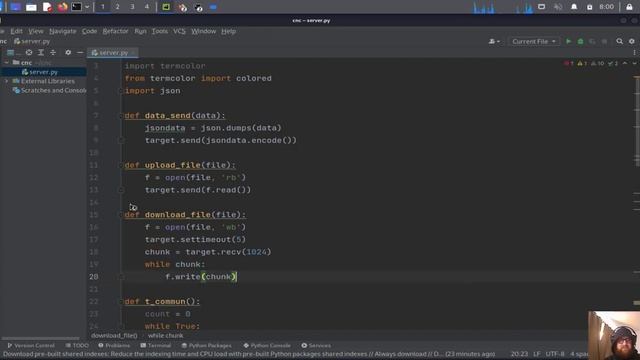
Task: Open Project panel options gear
Action: pos(68,52)
